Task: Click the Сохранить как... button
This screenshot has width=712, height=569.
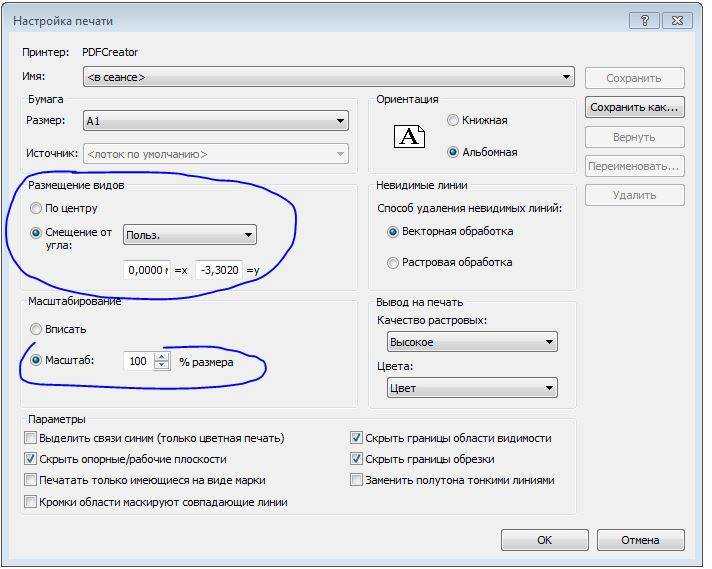Action: (634, 107)
